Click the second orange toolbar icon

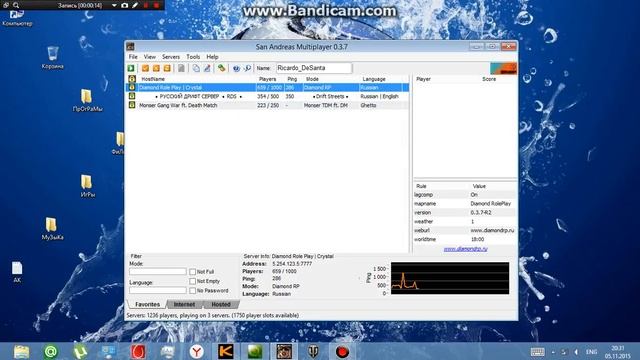coord(156,68)
